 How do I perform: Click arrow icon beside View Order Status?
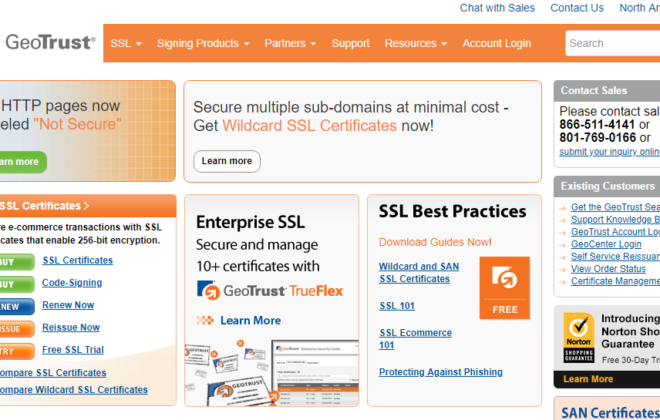[x=562, y=269]
